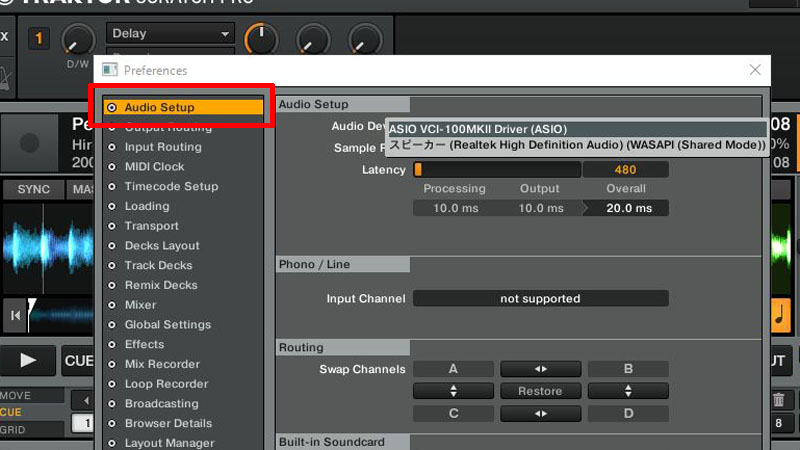
Task: Open the Delay effect dropdown
Action: click(170, 33)
